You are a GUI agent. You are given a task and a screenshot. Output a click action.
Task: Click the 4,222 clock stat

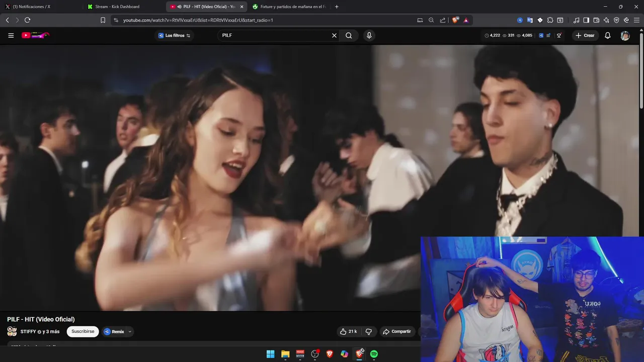(493, 35)
